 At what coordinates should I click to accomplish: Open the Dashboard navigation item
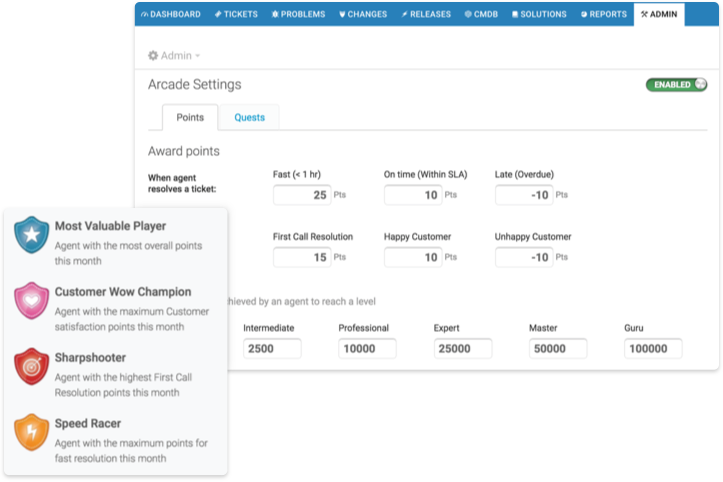(x=171, y=15)
